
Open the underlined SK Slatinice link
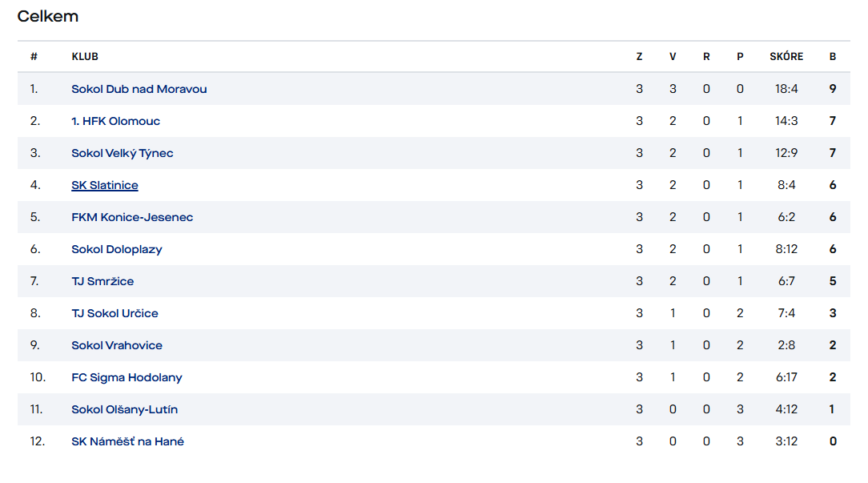105,186
